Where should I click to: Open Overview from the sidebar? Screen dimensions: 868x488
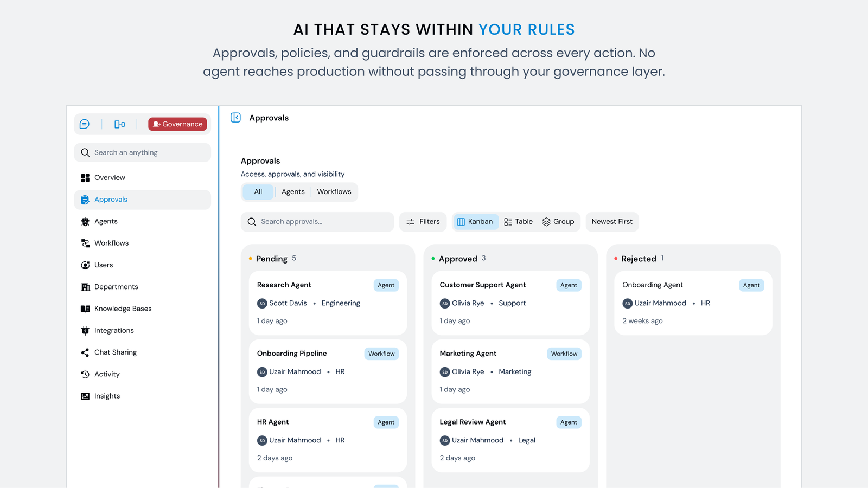click(110, 178)
